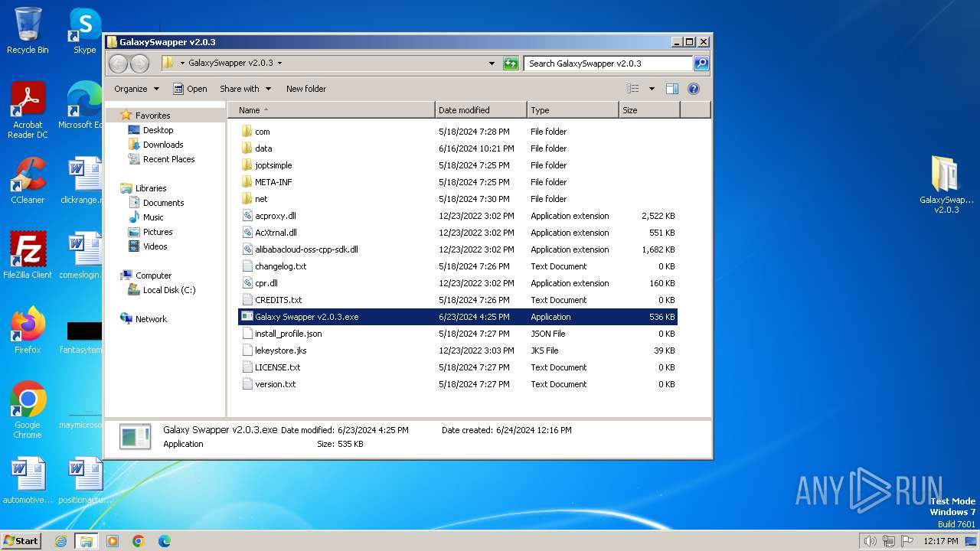This screenshot has height=551, width=980.
Task: Select CCleaner desktop shortcut
Action: coord(28,181)
